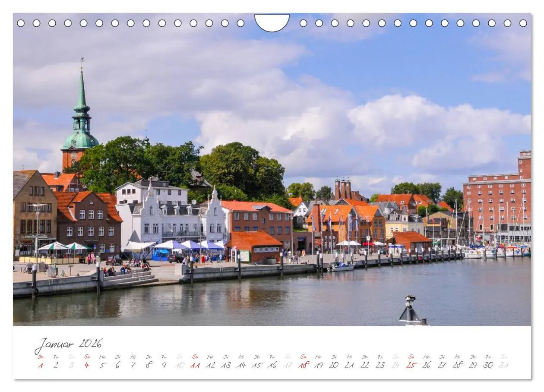Select the red Sunday date 4

pos(87,365)
